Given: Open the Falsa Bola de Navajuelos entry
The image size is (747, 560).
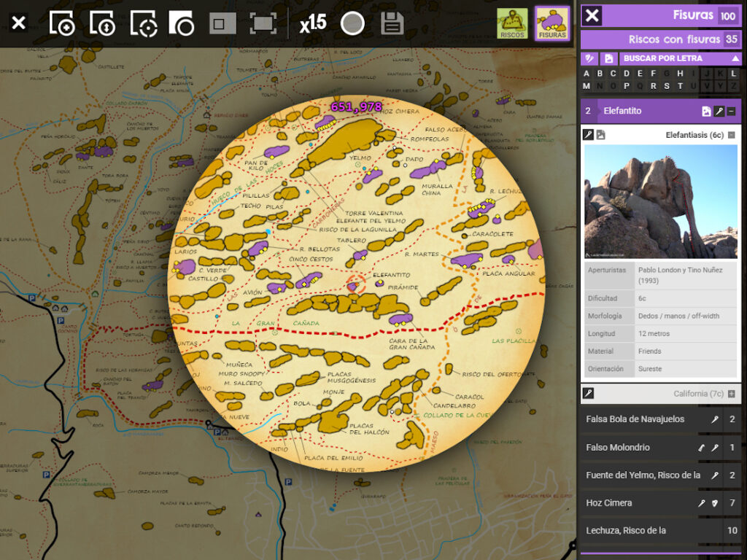Looking at the screenshot, I should (638, 419).
